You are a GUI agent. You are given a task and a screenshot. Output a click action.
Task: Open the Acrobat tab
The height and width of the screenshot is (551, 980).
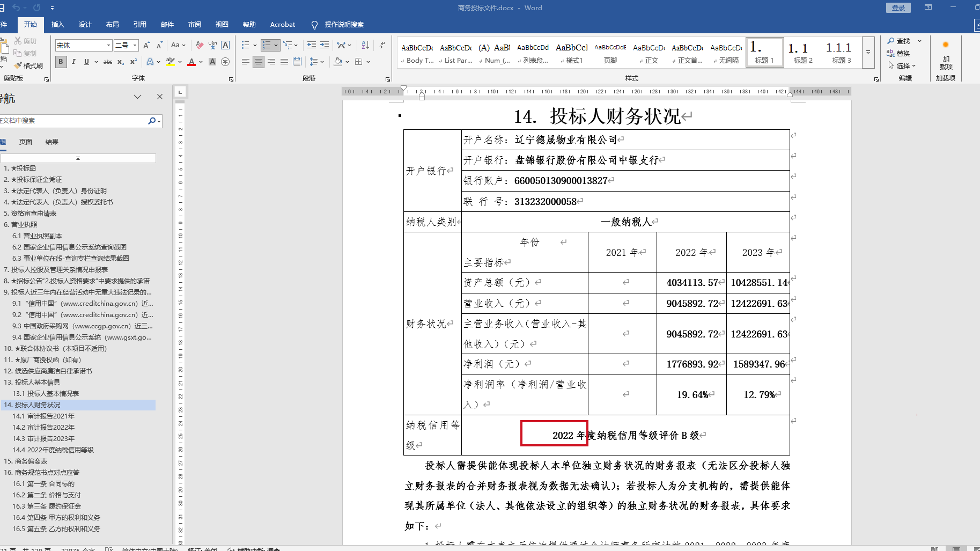pyautogui.click(x=283, y=25)
